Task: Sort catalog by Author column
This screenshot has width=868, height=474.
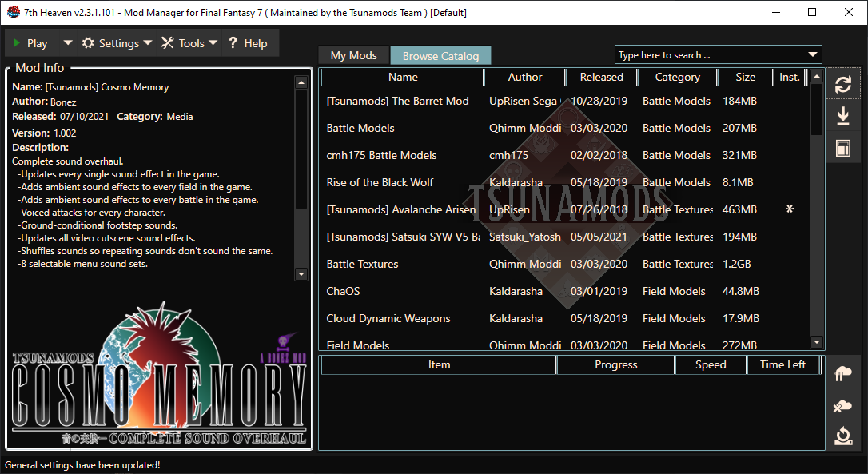Action: (x=525, y=77)
